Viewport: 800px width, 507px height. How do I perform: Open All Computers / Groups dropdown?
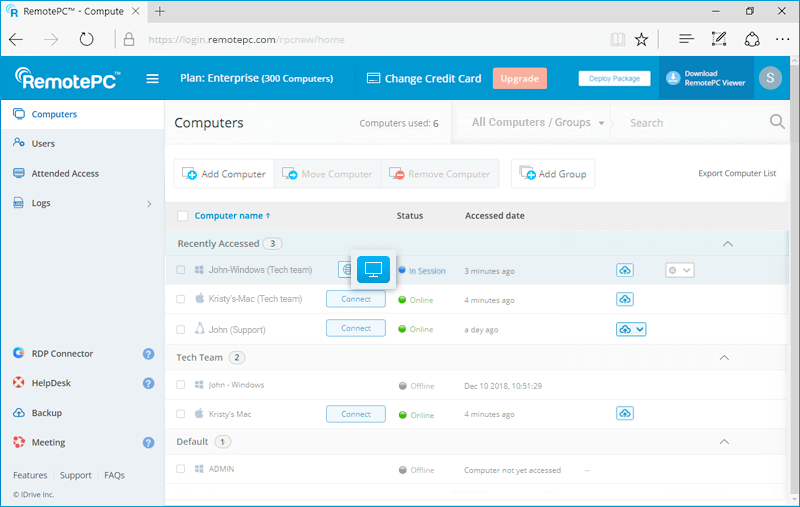[537, 122]
